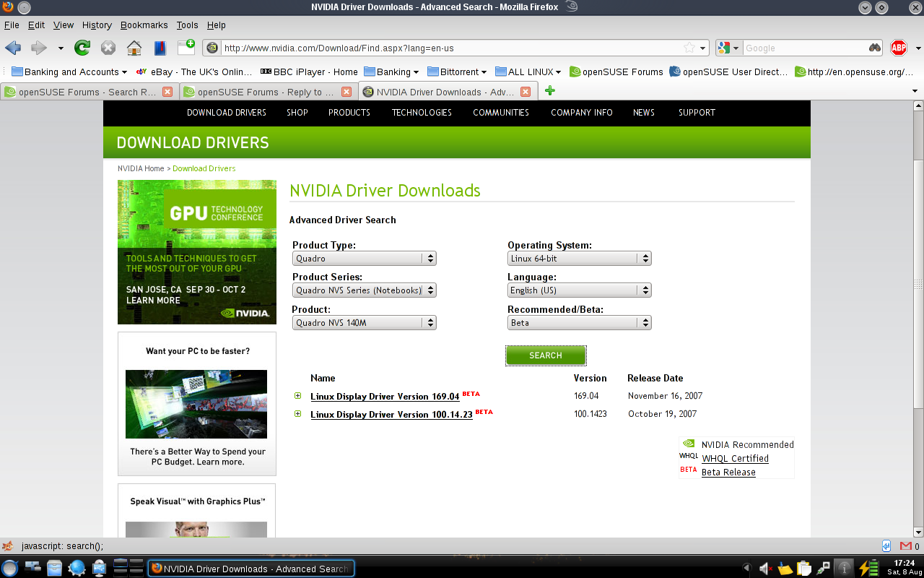Open the BBC iPlayer - Home bookmark

click(x=309, y=72)
